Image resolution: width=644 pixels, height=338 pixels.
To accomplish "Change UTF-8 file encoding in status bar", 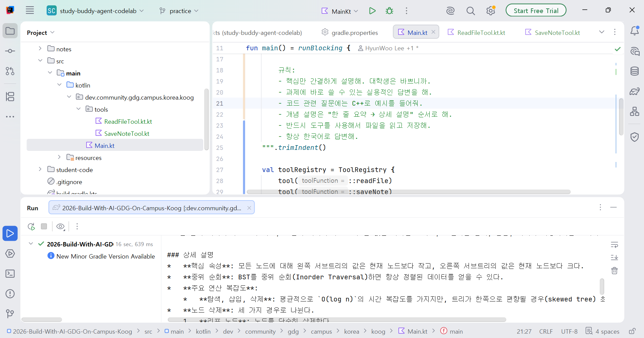I will [x=570, y=331].
